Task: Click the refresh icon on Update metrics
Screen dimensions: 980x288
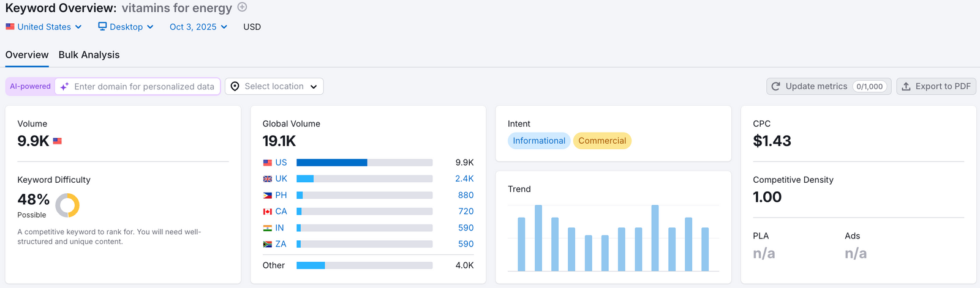Action: (775, 86)
